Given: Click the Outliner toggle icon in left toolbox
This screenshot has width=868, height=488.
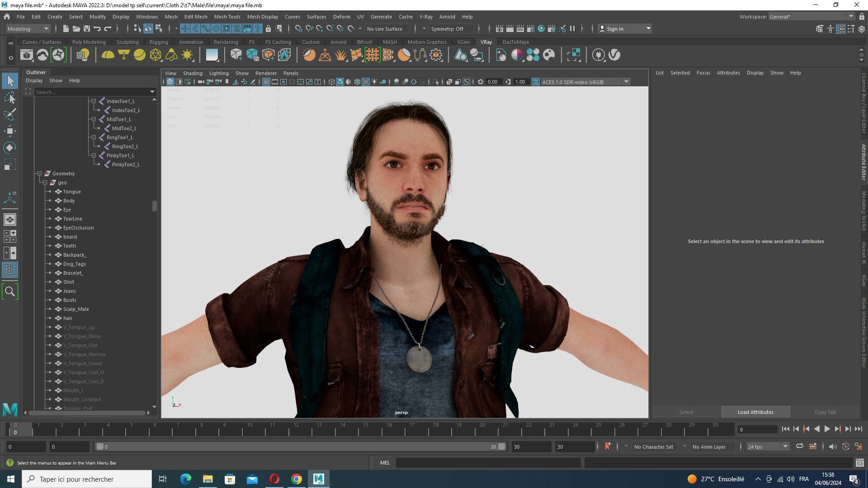Looking at the screenshot, I should [10, 270].
